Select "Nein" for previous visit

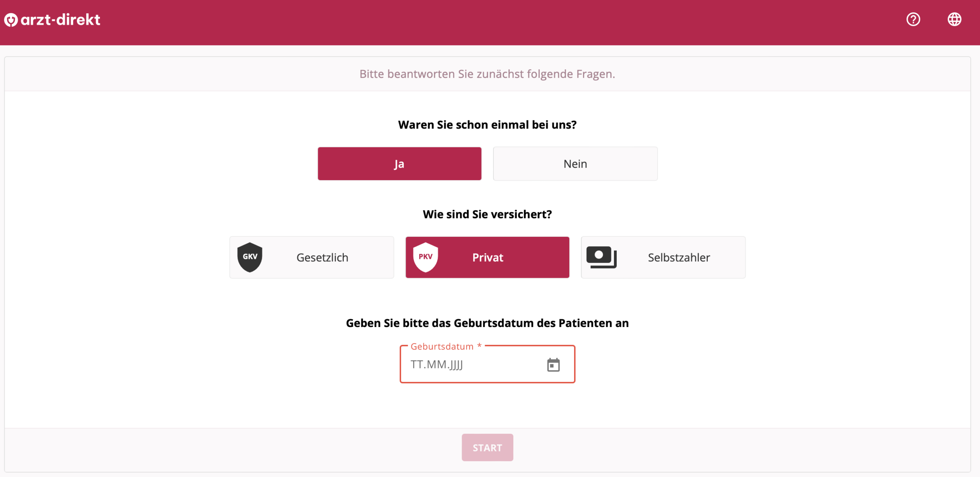click(575, 164)
